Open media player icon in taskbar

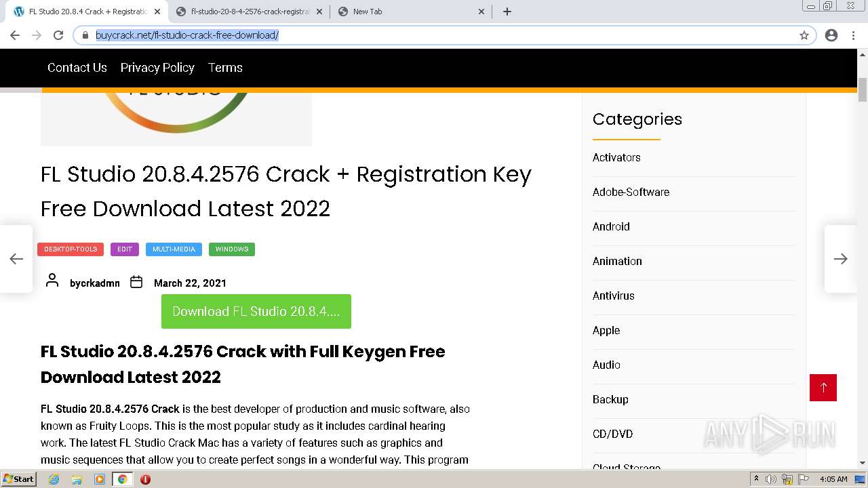[x=100, y=479]
